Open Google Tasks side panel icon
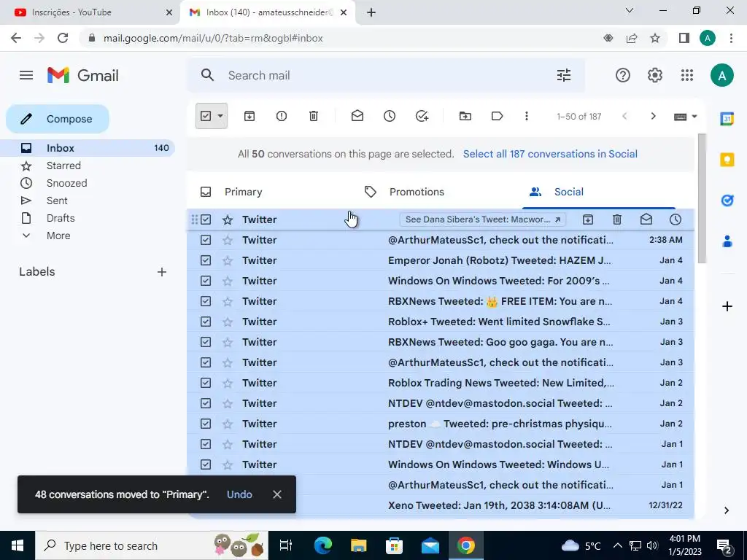747x560 pixels. [727, 201]
